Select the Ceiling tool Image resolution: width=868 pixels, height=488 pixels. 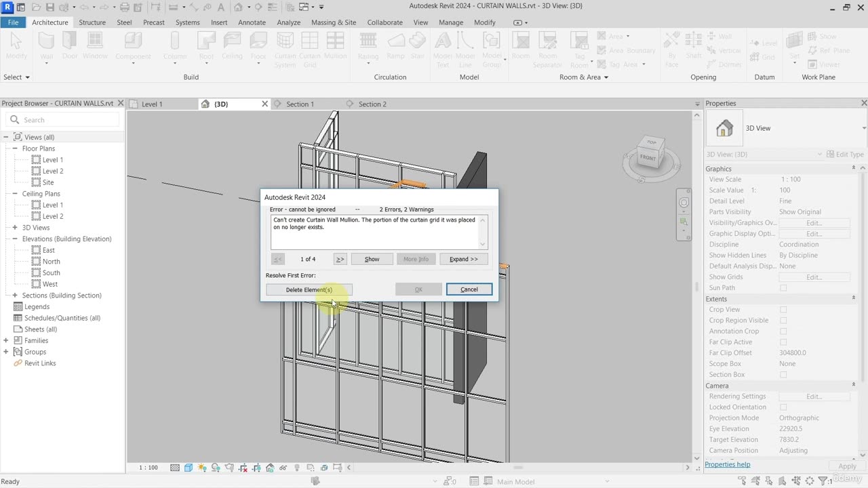232,46
